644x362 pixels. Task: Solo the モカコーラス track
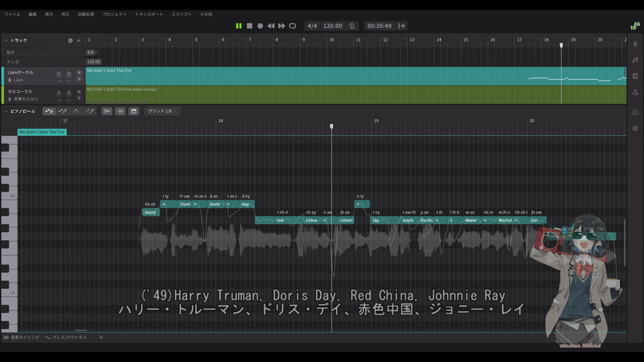[x=79, y=97]
